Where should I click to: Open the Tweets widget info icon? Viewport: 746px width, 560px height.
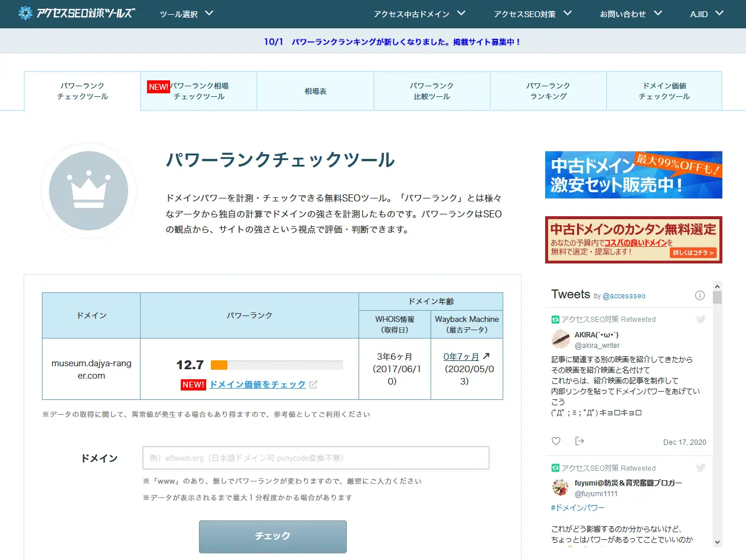tap(700, 295)
